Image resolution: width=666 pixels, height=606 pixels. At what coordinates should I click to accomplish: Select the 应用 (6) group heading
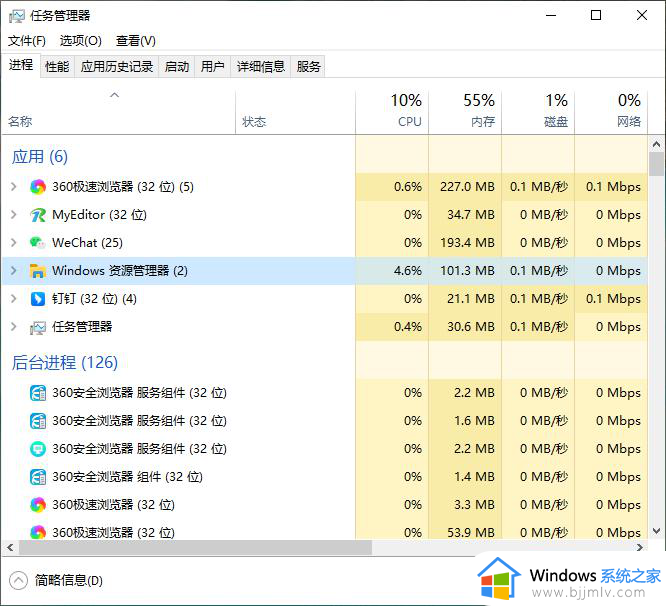click(x=40, y=157)
